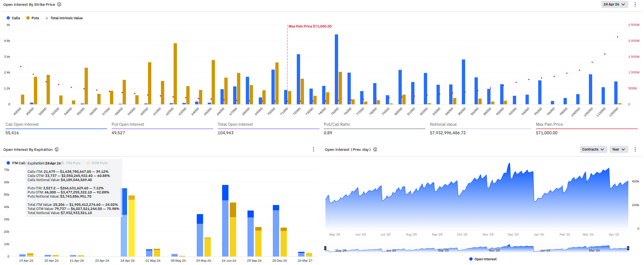644x265 pixels.
Task: Toggle the Calls series in the legend
Action: click(x=14, y=18)
